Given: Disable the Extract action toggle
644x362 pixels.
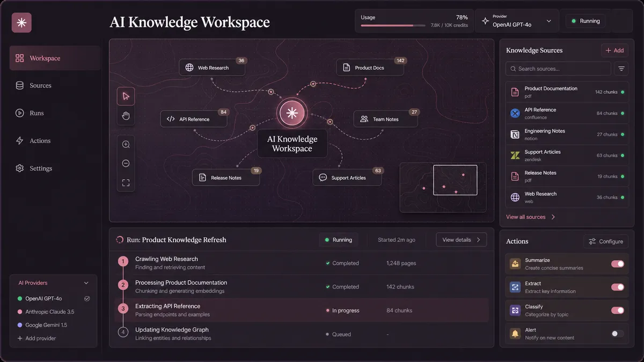Looking at the screenshot, I should pos(618,287).
